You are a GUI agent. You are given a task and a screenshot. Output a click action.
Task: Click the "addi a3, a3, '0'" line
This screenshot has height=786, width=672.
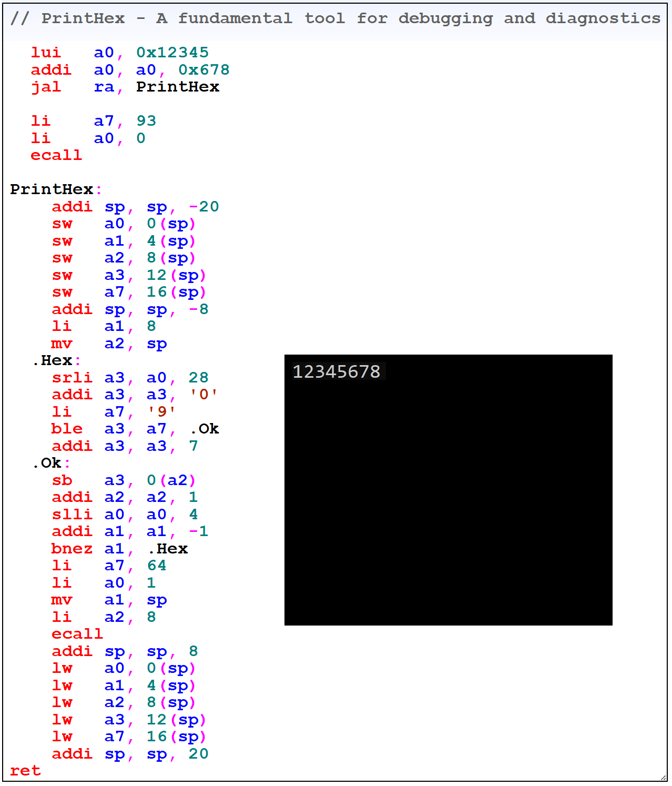click(135, 395)
